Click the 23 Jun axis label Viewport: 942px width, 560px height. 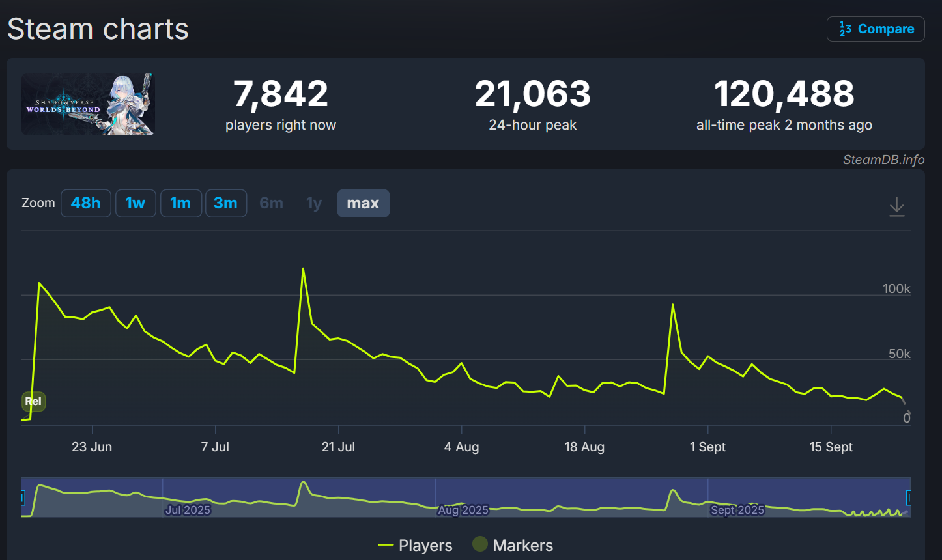pyautogui.click(x=92, y=447)
